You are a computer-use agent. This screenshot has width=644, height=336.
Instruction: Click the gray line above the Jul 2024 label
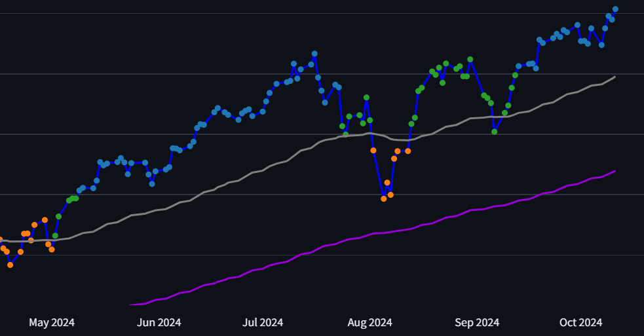262,171
